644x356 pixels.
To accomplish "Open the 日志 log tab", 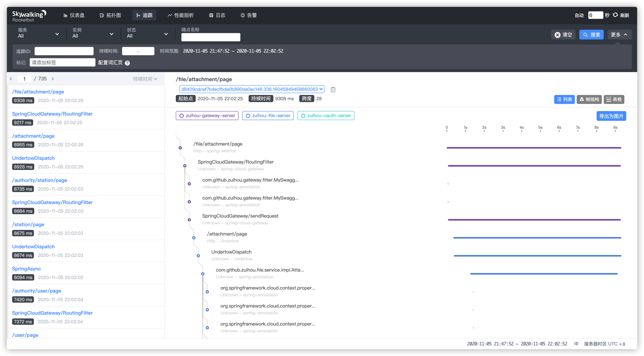I will click(217, 15).
